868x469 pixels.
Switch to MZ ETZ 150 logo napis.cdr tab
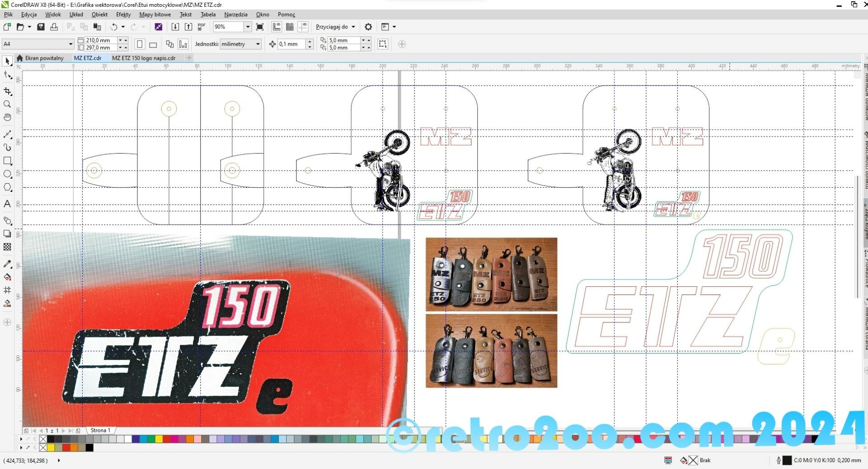(144, 58)
